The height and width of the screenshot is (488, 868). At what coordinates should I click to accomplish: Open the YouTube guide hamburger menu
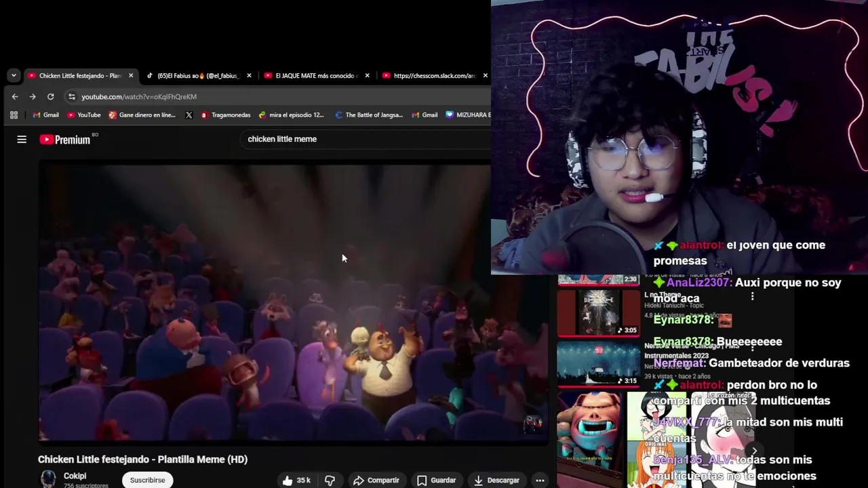pos(22,139)
